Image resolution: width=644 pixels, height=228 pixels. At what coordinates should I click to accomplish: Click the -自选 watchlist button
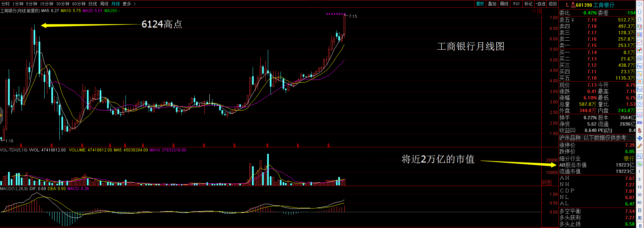click(541, 4)
